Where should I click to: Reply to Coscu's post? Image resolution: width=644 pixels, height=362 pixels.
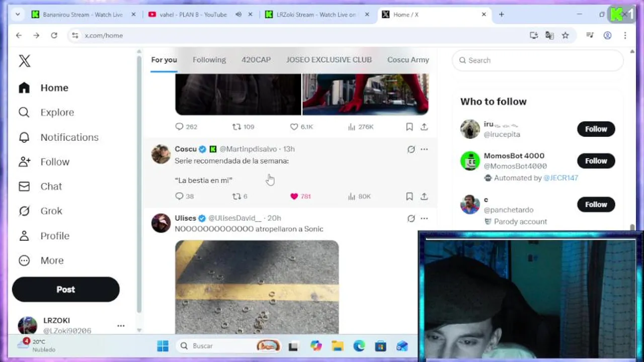pos(184,197)
